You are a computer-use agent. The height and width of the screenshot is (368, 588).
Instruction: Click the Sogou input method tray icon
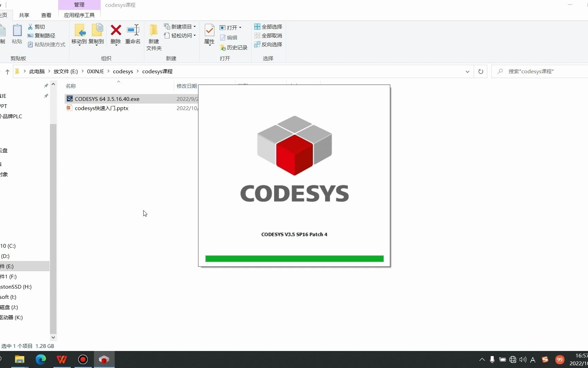point(545,359)
